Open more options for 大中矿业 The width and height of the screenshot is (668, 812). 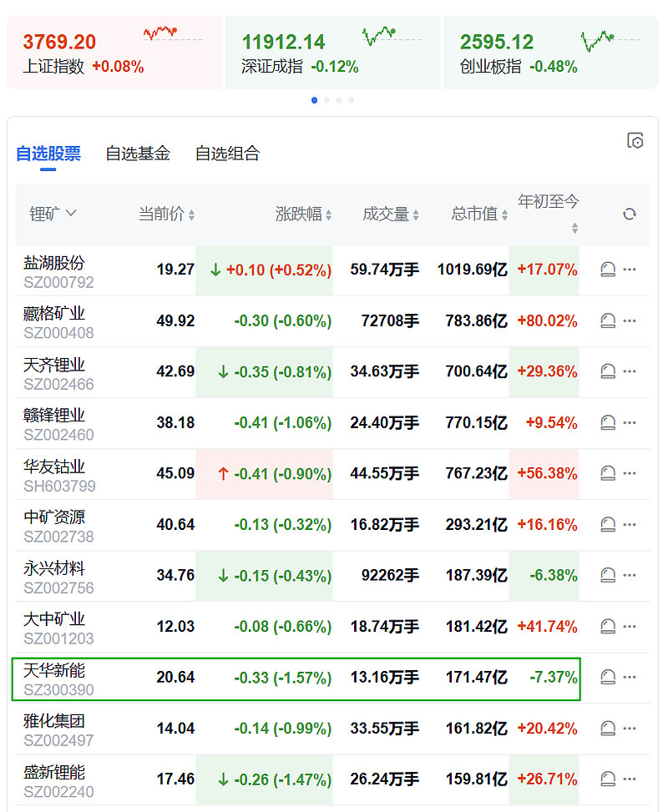[x=630, y=627]
